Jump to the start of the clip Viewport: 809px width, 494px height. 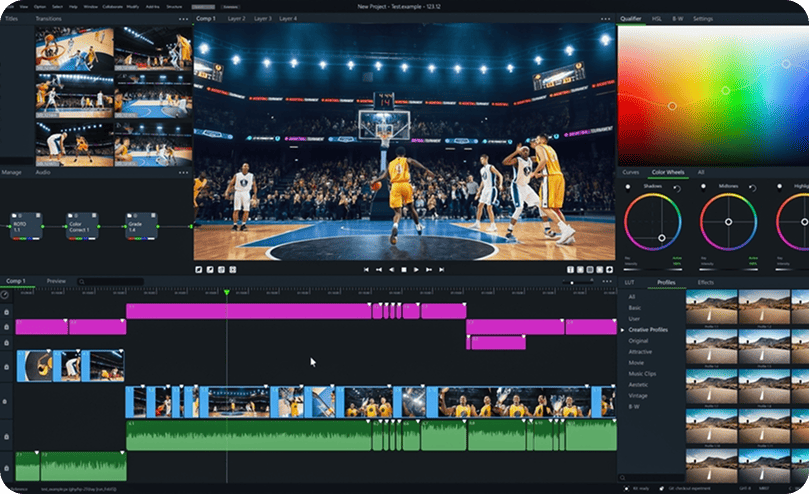coord(366,270)
